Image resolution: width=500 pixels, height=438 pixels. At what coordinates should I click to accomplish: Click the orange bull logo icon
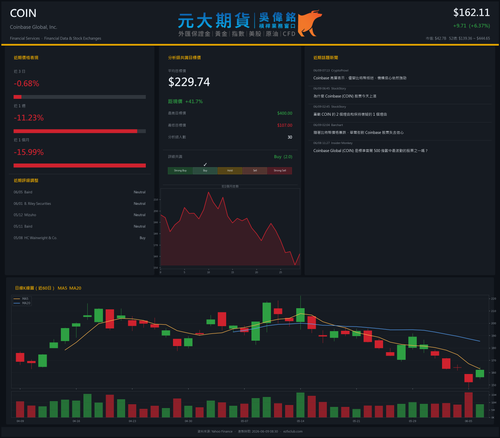[x=310, y=23]
